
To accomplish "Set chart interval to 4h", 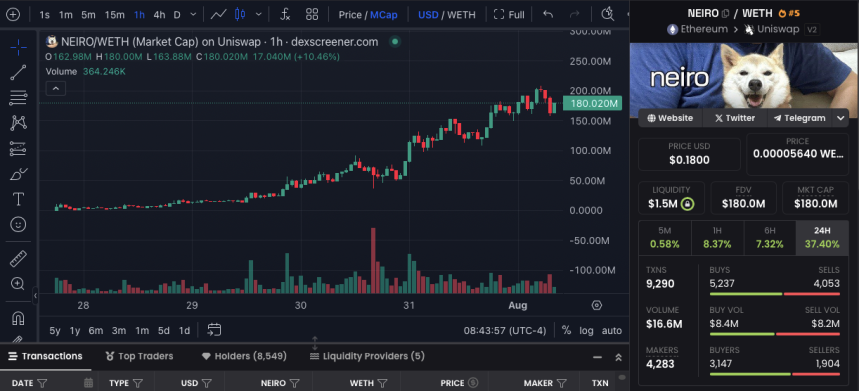I will [x=159, y=15].
